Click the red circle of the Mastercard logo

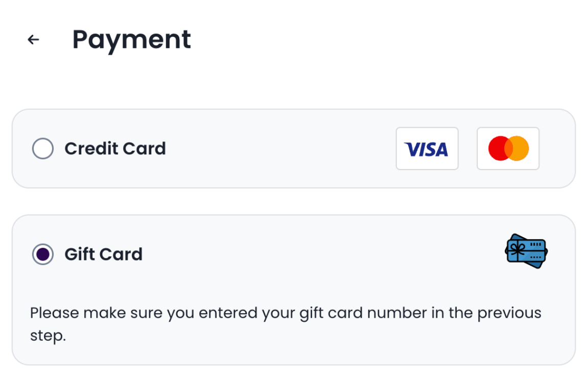tap(498, 149)
